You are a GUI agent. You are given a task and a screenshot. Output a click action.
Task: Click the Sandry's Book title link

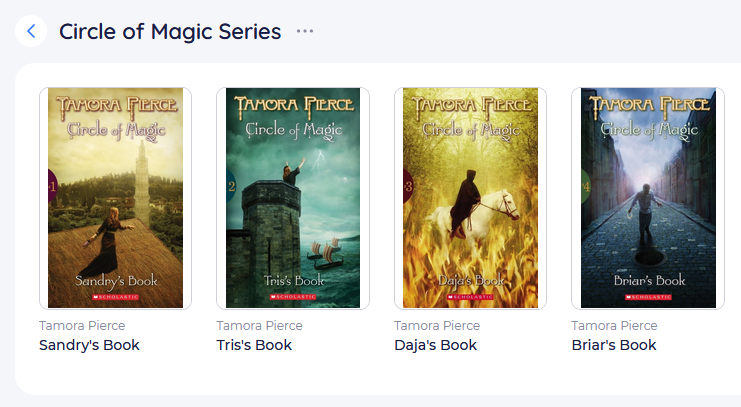point(89,345)
